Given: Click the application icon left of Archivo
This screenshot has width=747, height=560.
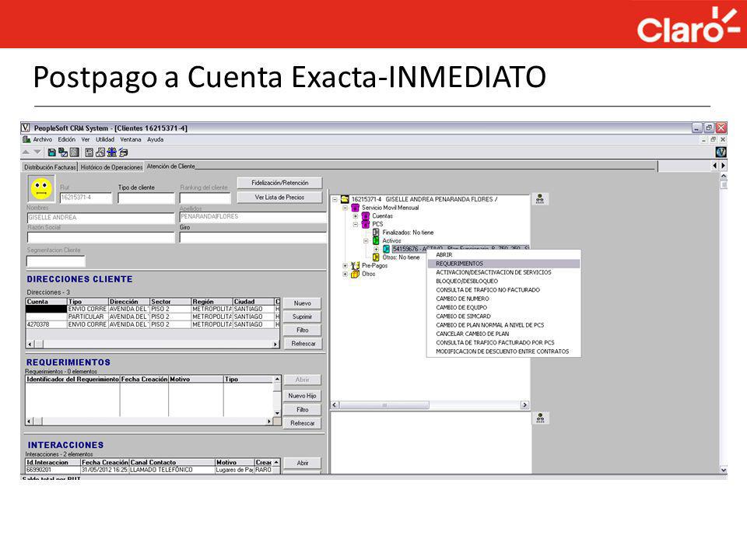Looking at the screenshot, I should [26, 139].
